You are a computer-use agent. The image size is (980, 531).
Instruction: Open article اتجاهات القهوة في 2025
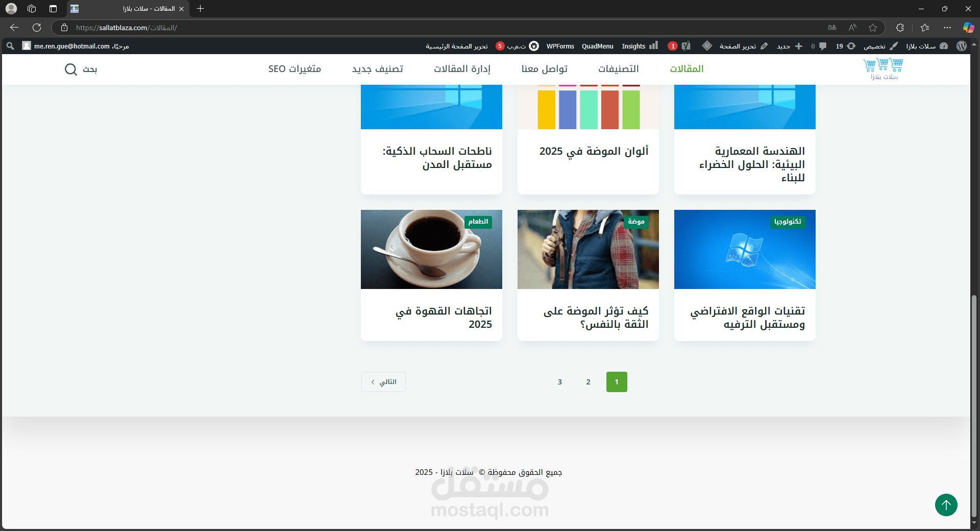[x=444, y=318]
